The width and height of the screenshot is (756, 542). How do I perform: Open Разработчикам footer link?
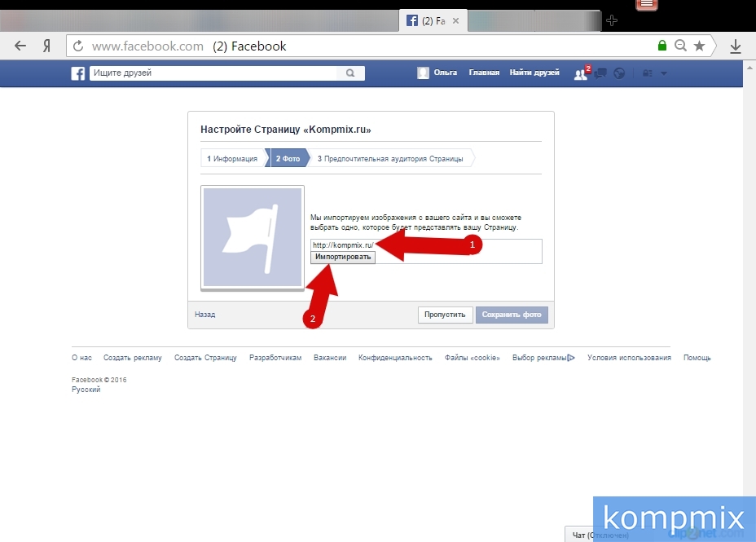tap(275, 358)
